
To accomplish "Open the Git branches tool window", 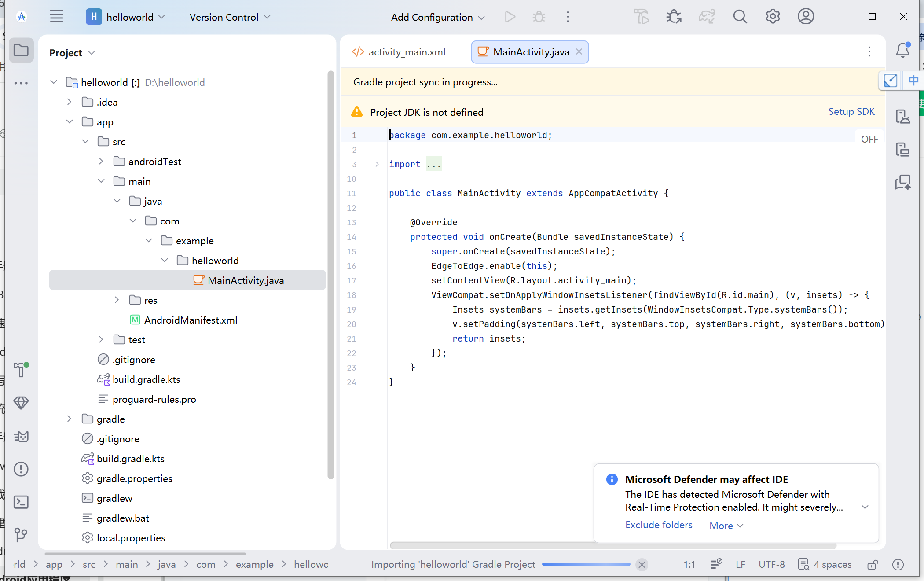I will tap(21, 535).
